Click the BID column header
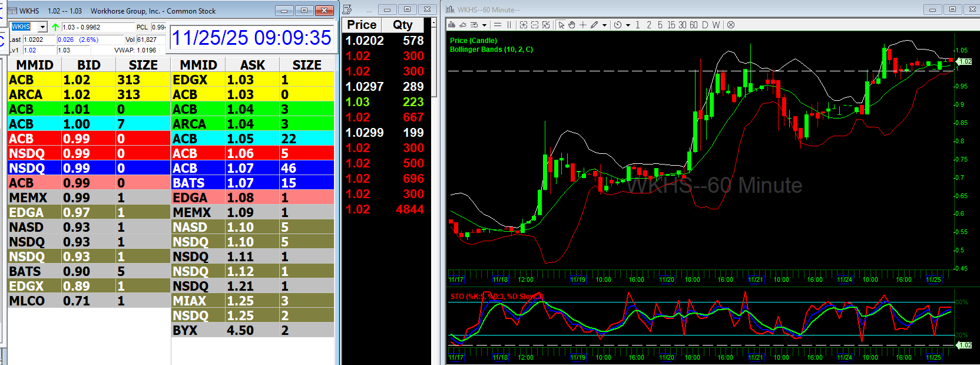Image resolution: width=980 pixels, height=365 pixels. (88, 65)
